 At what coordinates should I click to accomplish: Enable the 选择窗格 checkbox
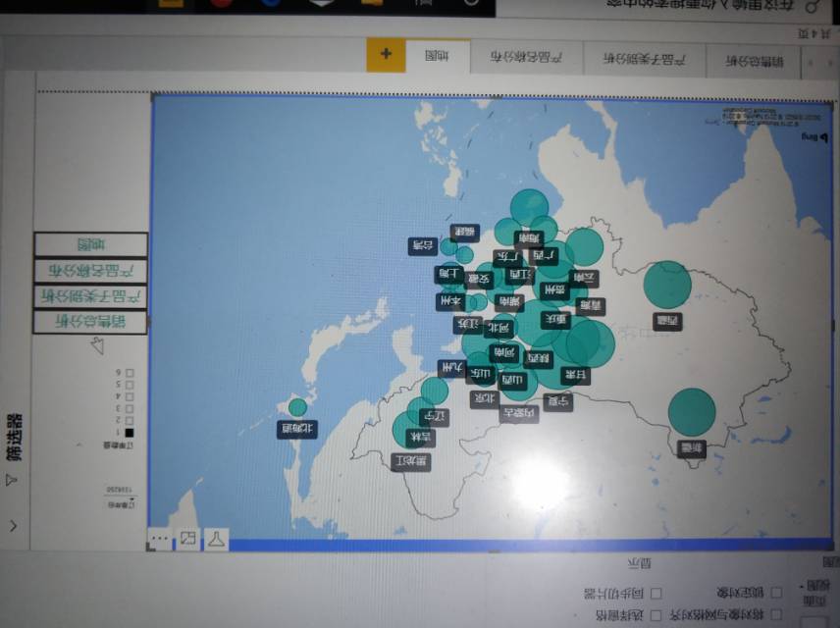coord(656,615)
